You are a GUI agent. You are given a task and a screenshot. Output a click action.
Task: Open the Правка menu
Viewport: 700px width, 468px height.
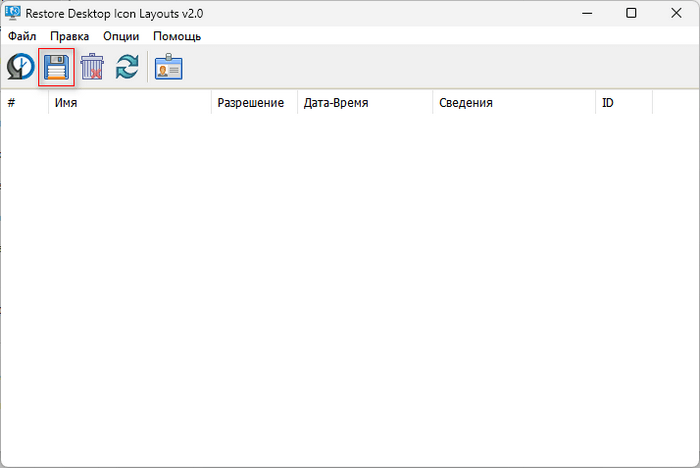[x=69, y=36]
